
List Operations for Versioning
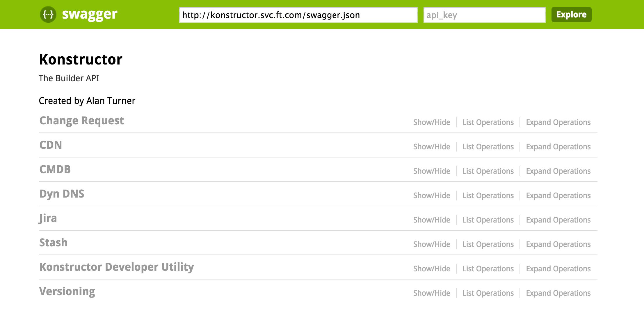(x=488, y=293)
